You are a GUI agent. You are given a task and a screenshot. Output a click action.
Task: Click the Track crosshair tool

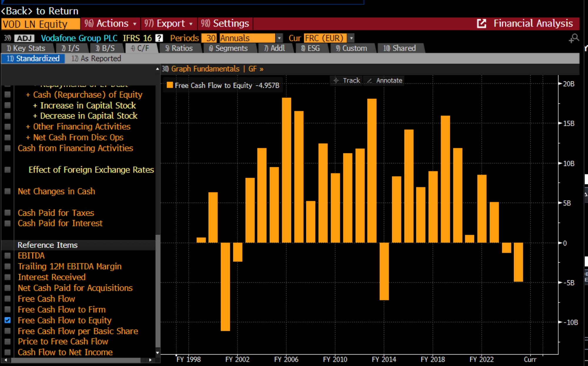[347, 80]
